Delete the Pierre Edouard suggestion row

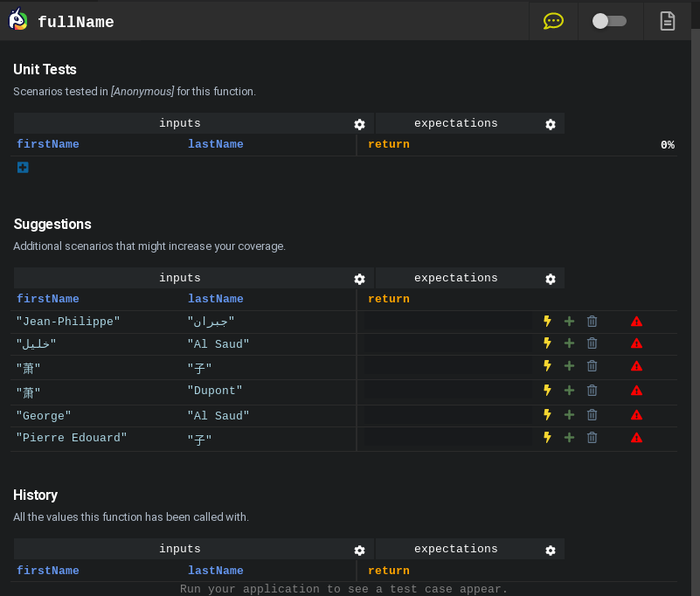click(x=592, y=437)
